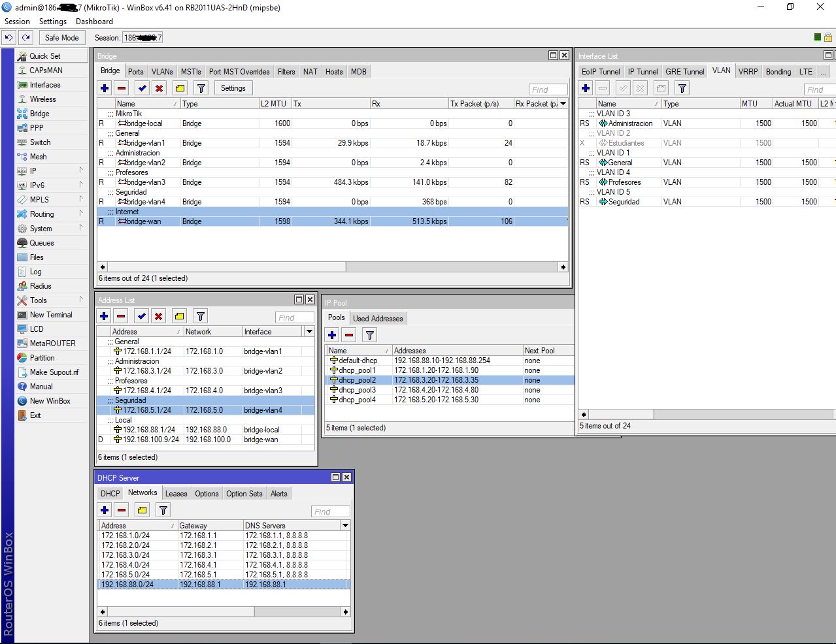The width and height of the screenshot is (836, 644).
Task: Open PPP in sidebar
Action: 52,128
